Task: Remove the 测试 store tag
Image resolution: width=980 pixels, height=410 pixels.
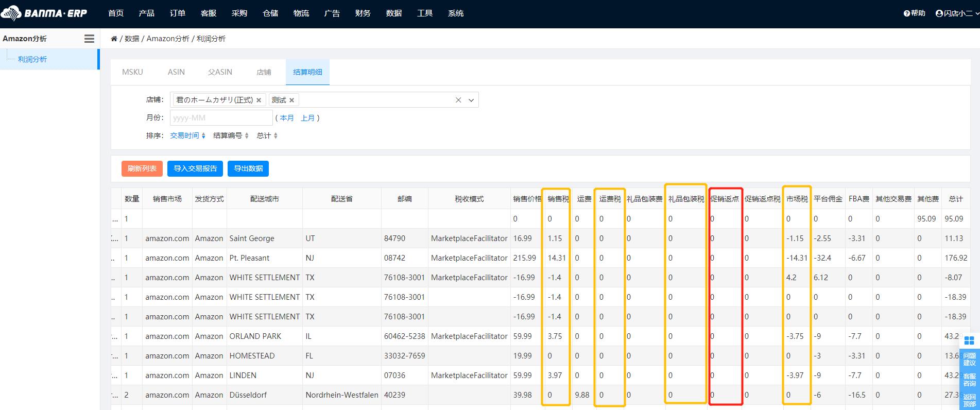Action: click(x=291, y=100)
